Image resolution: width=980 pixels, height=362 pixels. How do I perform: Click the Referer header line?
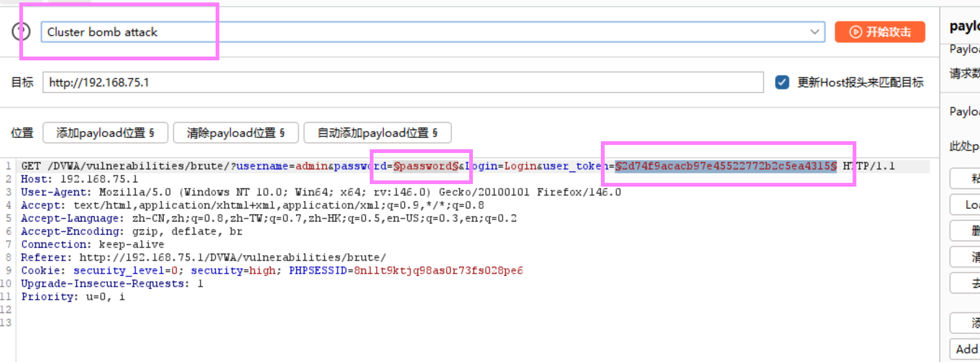click(x=203, y=258)
